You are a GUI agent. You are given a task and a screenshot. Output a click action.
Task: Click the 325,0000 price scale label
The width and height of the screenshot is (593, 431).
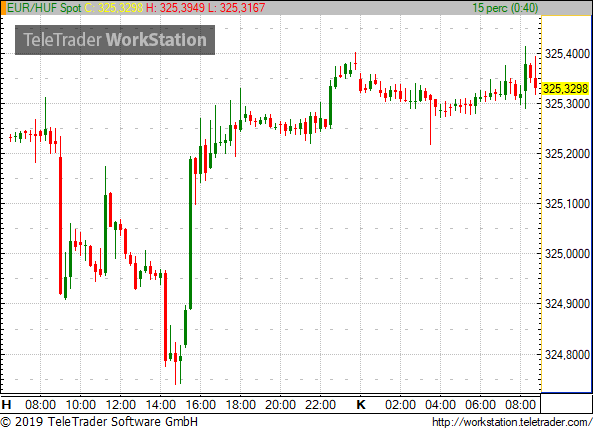(x=567, y=254)
